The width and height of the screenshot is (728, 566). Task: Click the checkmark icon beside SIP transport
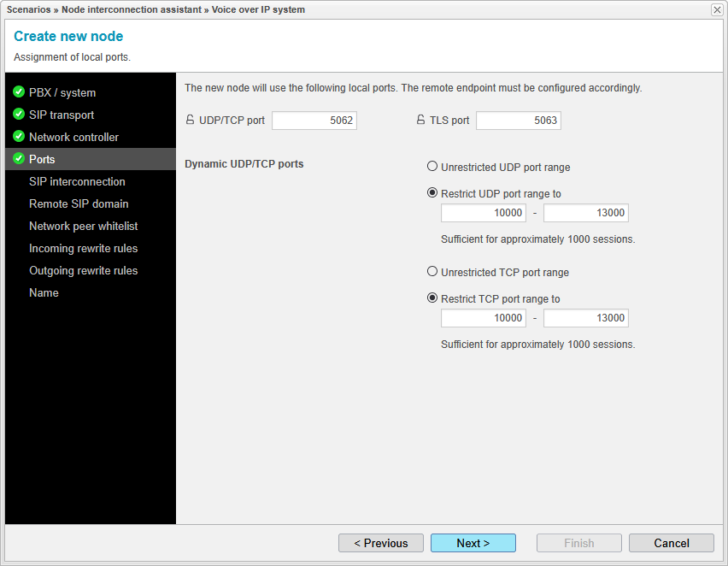pos(18,115)
